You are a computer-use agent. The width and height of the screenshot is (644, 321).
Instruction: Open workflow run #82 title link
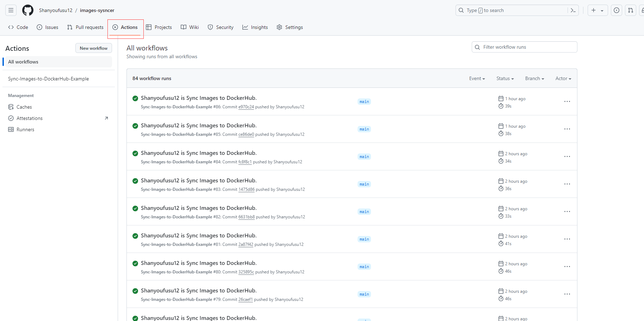point(199,208)
